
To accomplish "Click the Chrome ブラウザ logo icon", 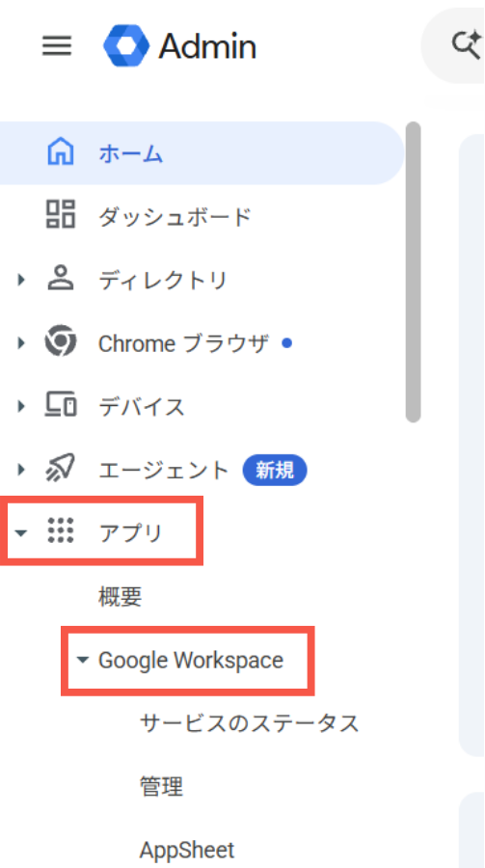I will [x=61, y=341].
